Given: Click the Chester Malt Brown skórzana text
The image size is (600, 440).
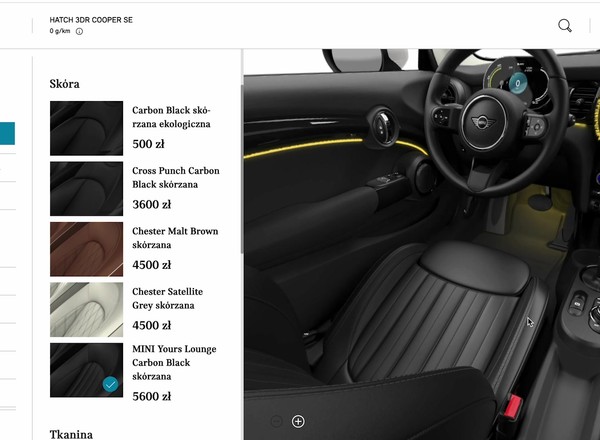Looking at the screenshot, I should [175, 237].
